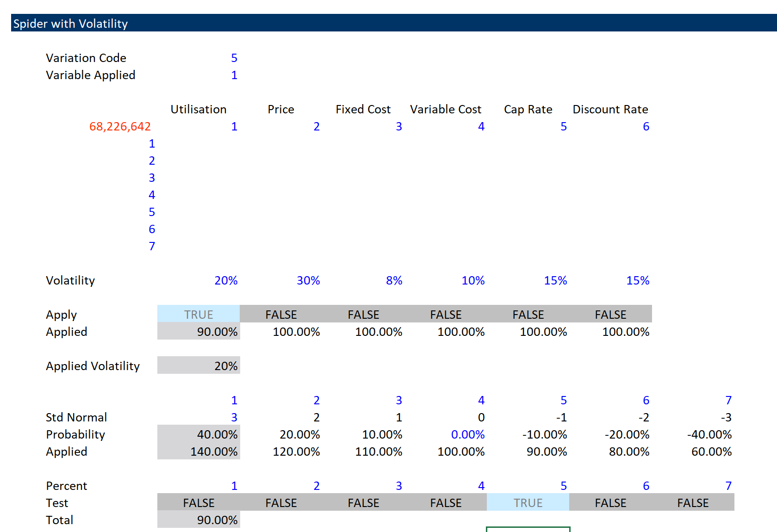Viewport: 777px width, 532px height.
Task: Click the red total 68,226,642
Action: click(120, 126)
